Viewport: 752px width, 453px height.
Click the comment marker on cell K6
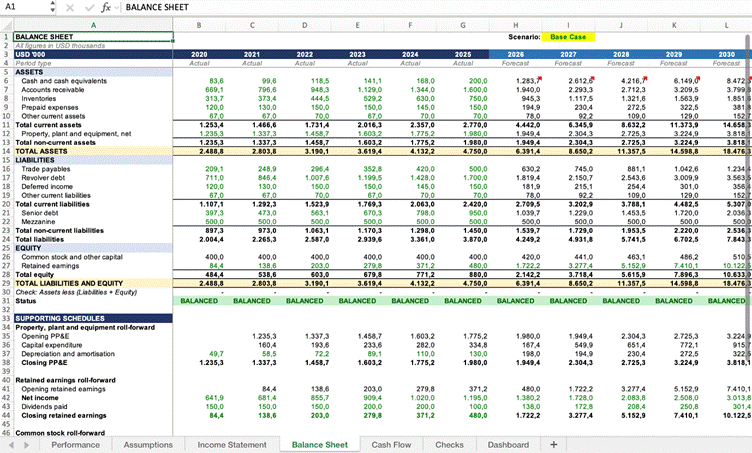698,78
